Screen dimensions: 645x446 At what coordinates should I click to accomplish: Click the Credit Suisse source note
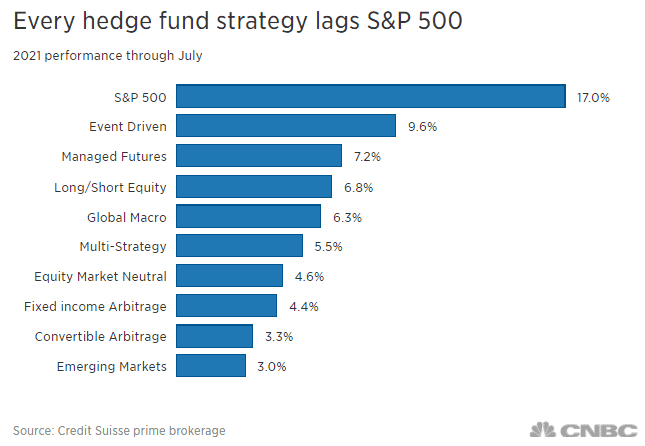coord(119,431)
